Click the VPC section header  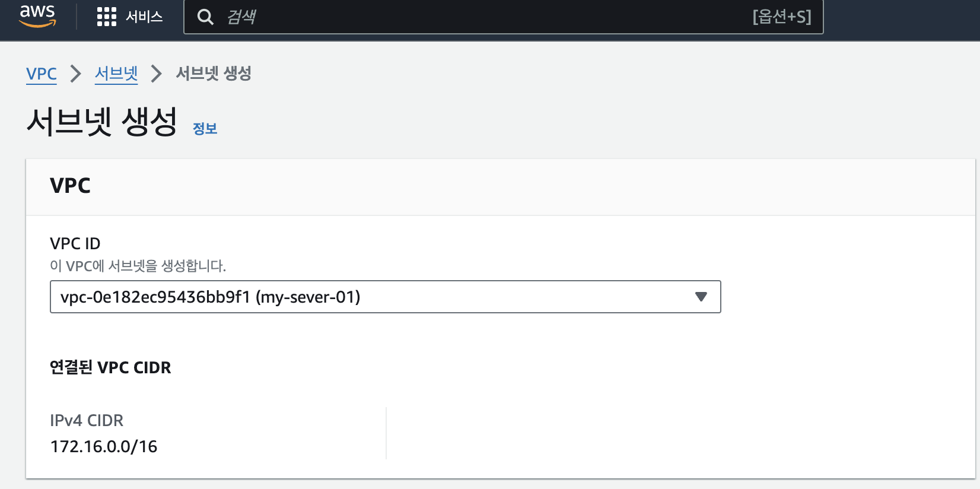click(70, 186)
